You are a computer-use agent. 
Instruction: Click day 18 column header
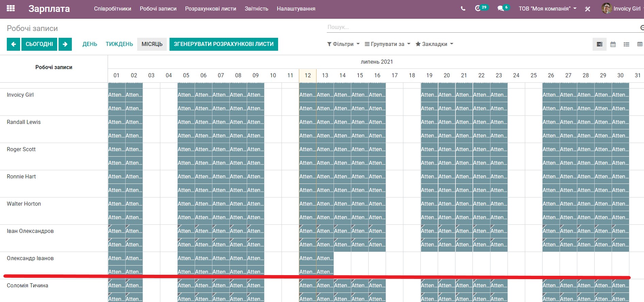pyautogui.click(x=412, y=76)
